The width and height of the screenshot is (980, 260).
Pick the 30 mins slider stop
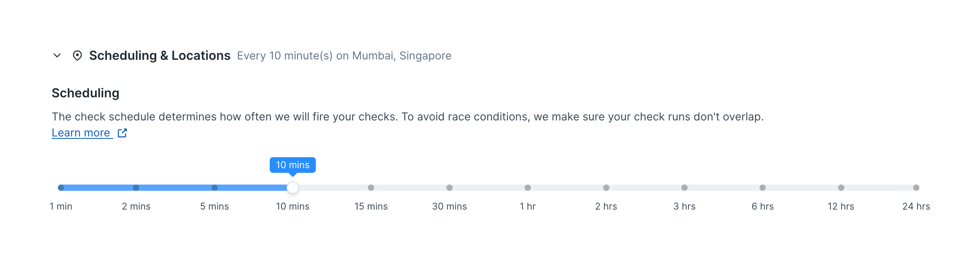point(450,188)
